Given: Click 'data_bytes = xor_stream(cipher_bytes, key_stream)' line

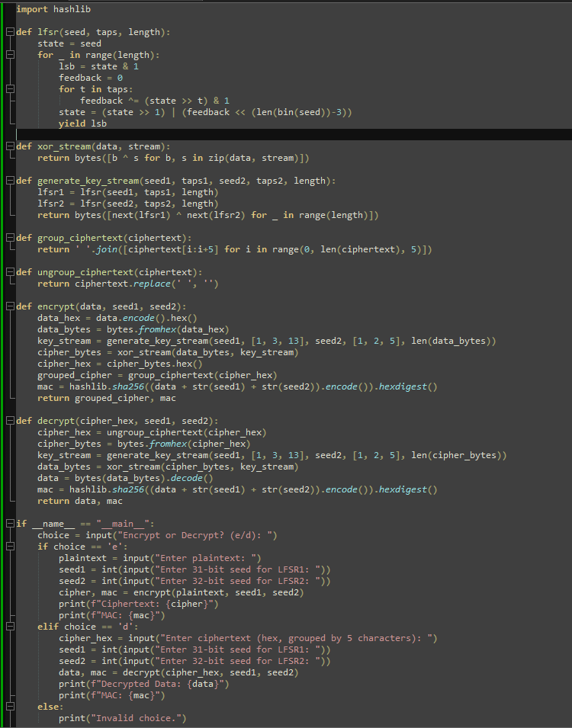Looking at the screenshot, I should [x=169, y=467].
